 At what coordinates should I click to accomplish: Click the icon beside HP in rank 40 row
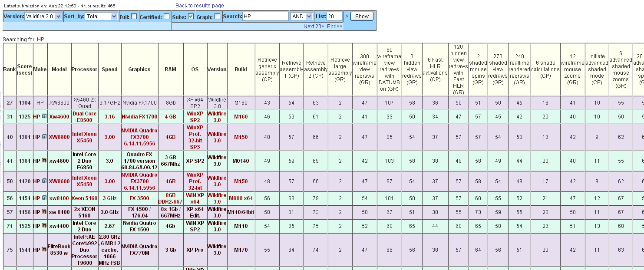pos(44,137)
